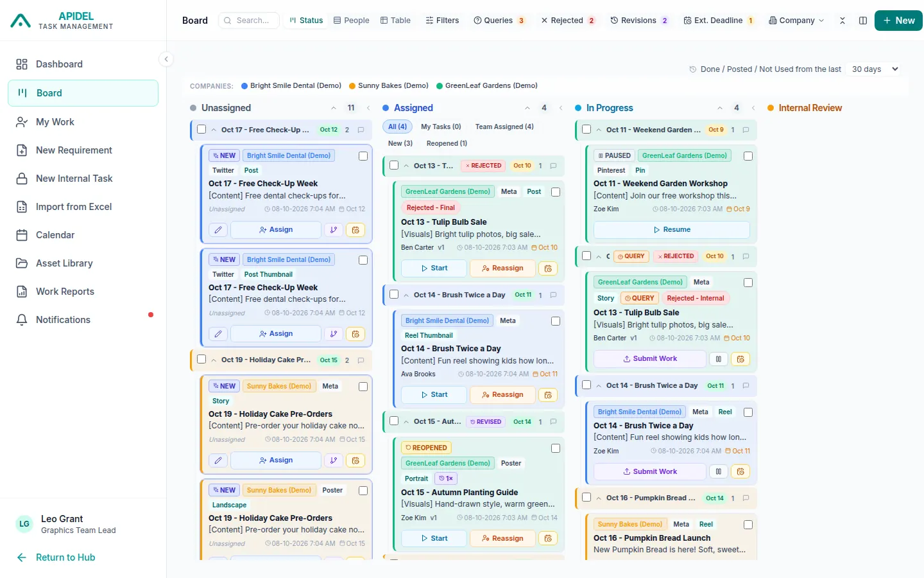
Task: Click the green New button
Action: (898, 21)
